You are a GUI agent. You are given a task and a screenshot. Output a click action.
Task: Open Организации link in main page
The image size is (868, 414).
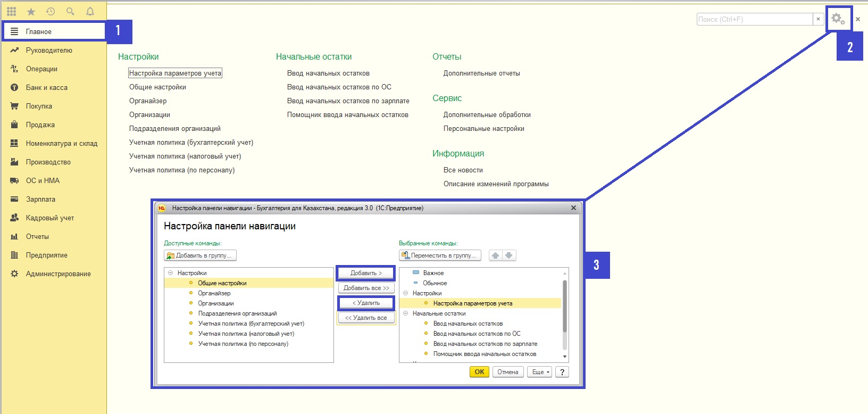tap(149, 114)
